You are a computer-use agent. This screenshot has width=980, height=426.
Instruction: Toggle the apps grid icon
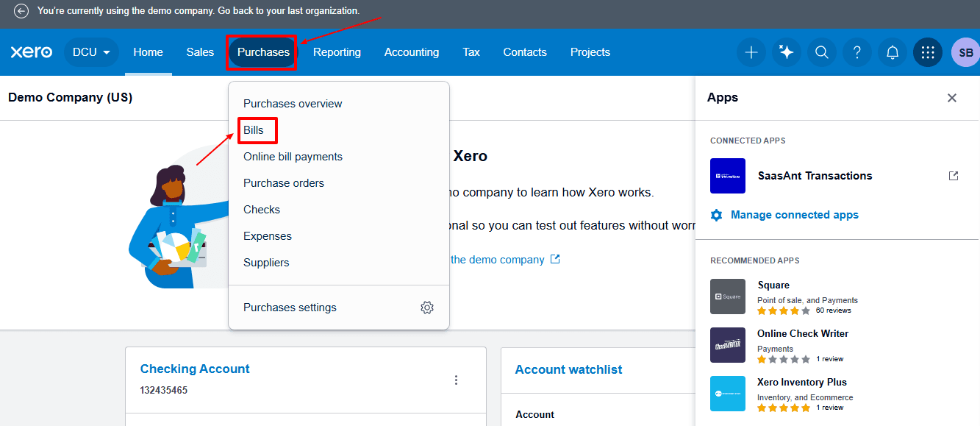pos(928,52)
